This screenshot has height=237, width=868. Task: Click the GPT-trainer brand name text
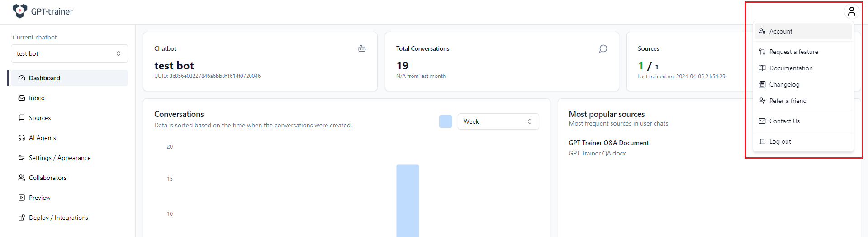point(52,11)
